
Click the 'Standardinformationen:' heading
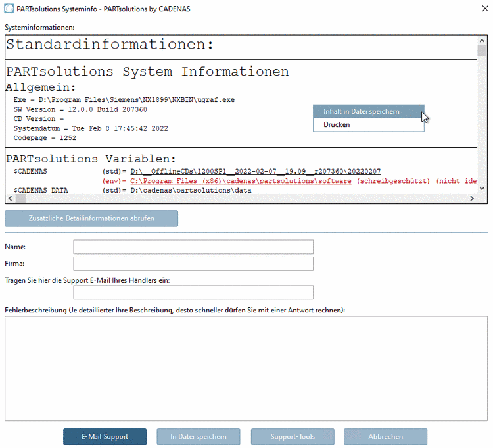click(110, 44)
